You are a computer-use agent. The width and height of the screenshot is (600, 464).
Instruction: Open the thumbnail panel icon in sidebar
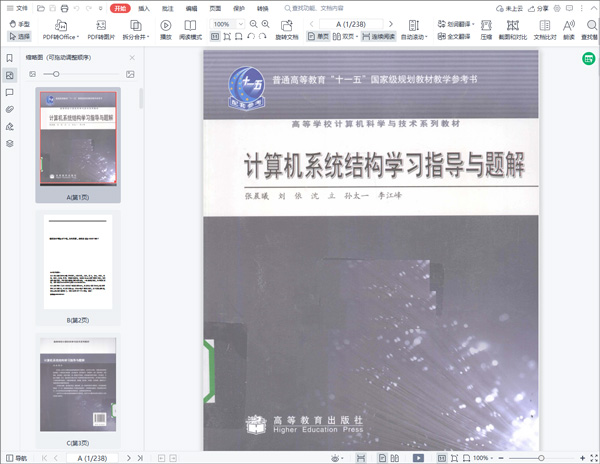click(10, 75)
